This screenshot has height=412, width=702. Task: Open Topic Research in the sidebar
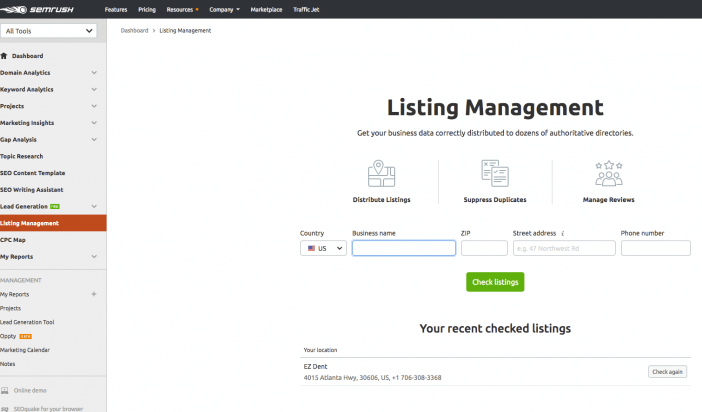tap(21, 156)
